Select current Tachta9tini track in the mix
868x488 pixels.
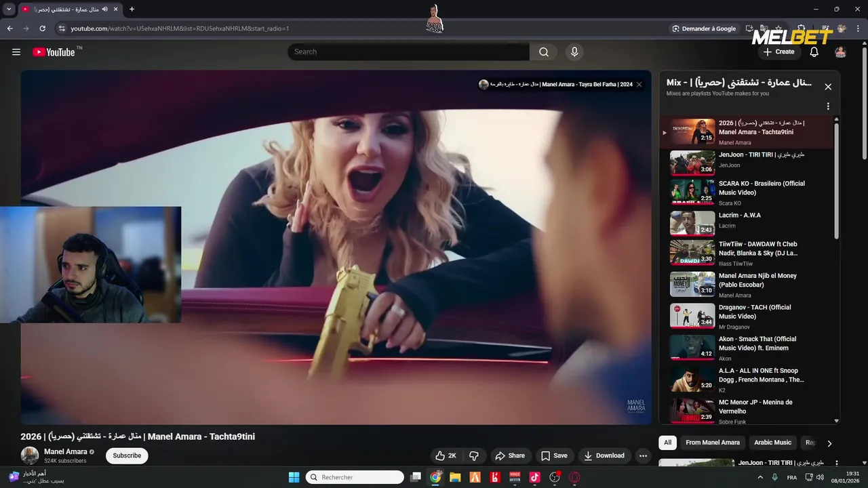(746, 132)
